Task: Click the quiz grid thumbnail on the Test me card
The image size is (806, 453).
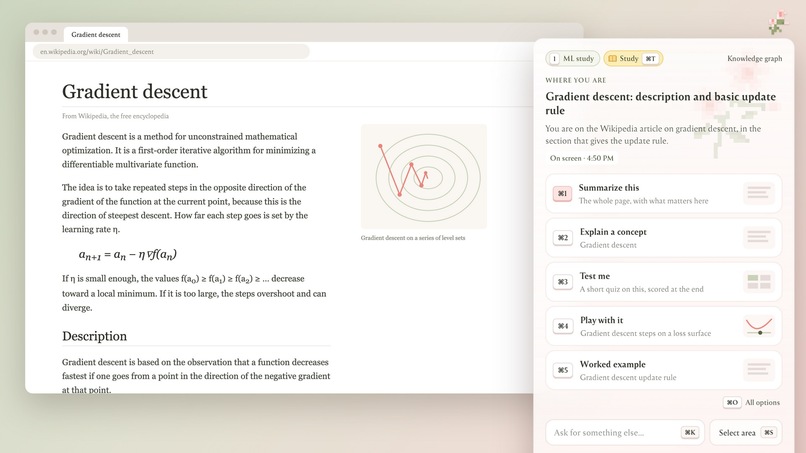Action: coord(759,282)
